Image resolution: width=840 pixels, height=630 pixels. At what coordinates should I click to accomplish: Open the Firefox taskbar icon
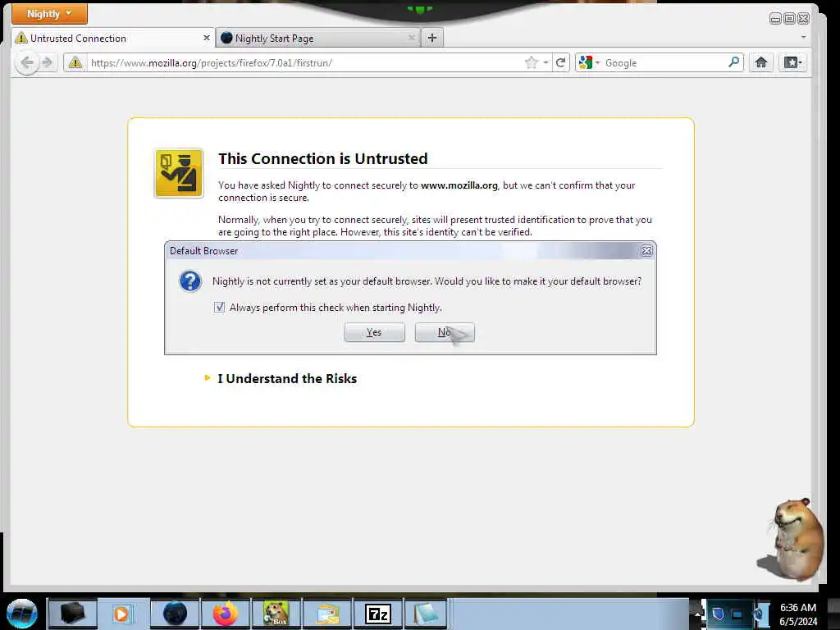point(226,614)
